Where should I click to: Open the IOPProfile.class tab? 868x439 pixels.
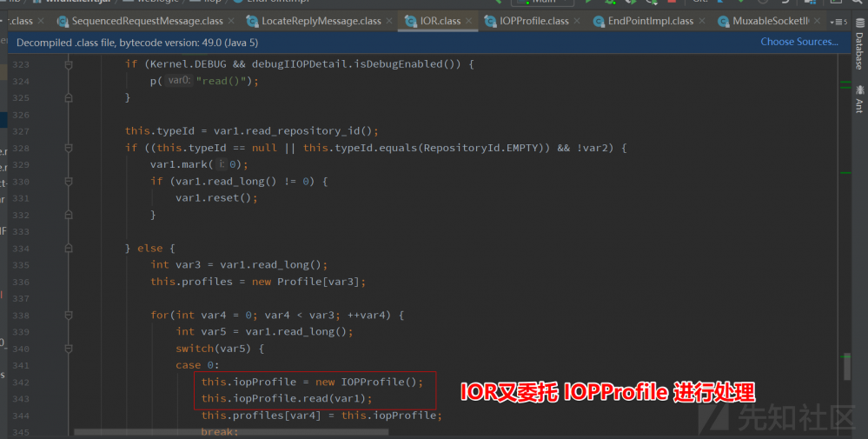pos(533,21)
